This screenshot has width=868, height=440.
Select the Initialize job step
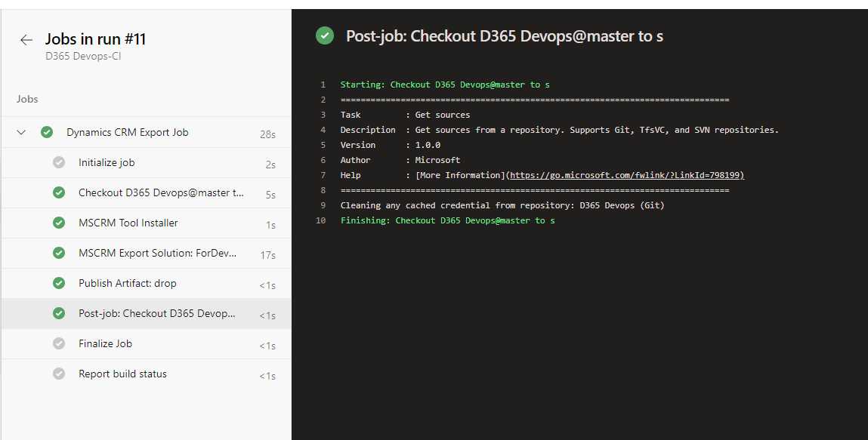click(146, 162)
